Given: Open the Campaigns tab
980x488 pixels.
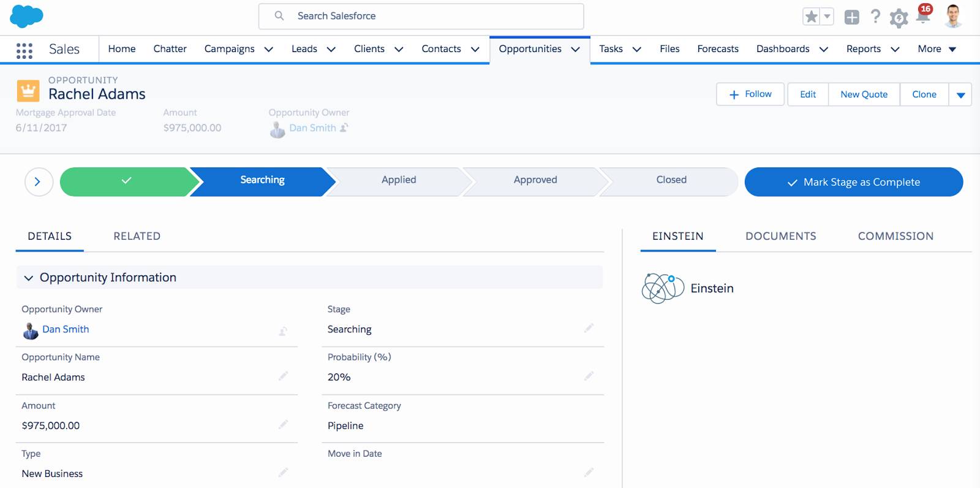Looking at the screenshot, I should pos(229,49).
